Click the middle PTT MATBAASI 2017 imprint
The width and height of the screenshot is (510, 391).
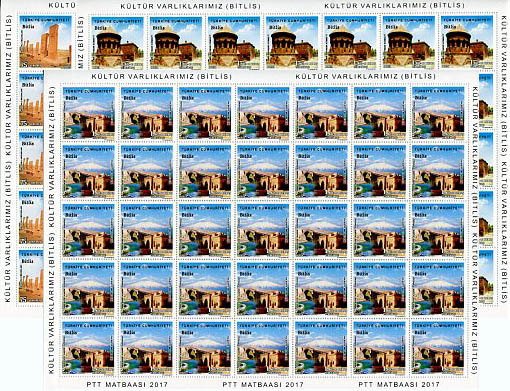tap(263, 384)
